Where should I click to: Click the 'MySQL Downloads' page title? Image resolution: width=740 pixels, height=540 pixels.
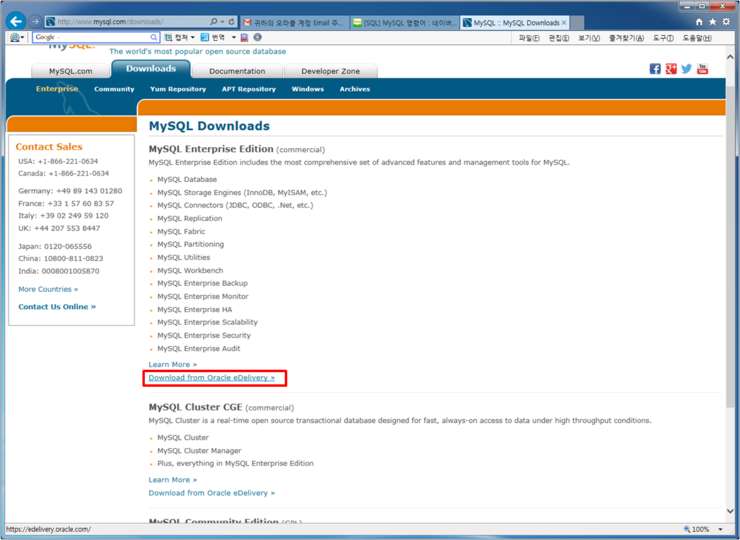pos(209,126)
